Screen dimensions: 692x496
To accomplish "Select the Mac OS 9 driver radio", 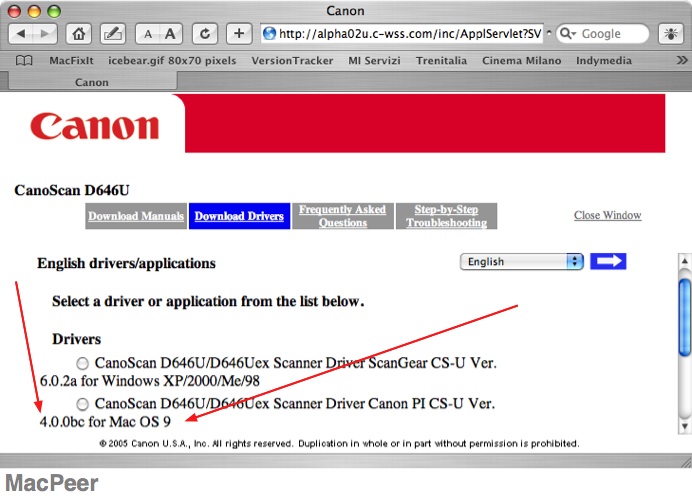I will click(83, 404).
